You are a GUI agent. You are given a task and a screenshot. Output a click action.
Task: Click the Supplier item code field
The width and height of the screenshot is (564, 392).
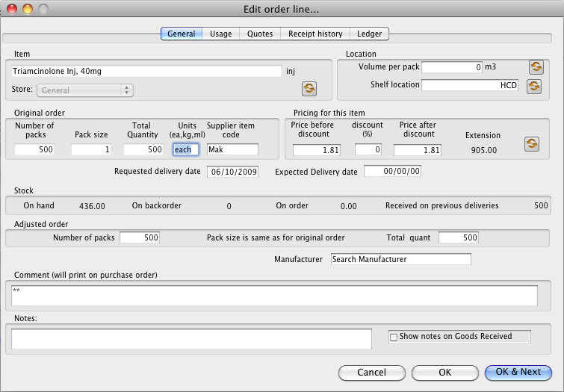pyautogui.click(x=232, y=149)
